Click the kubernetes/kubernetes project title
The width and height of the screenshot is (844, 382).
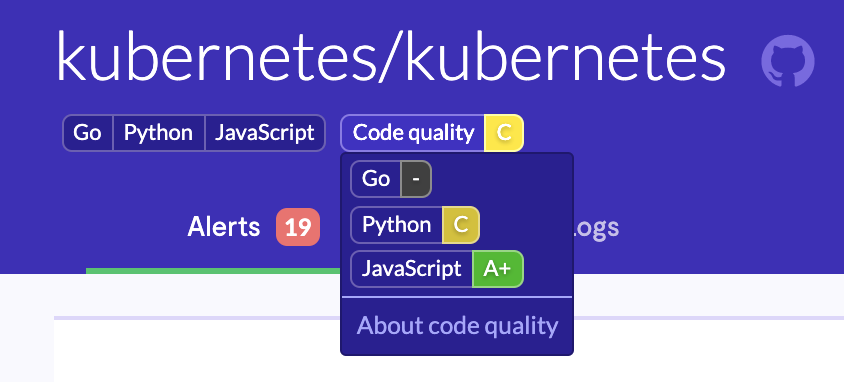pyautogui.click(x=391, y=56)
